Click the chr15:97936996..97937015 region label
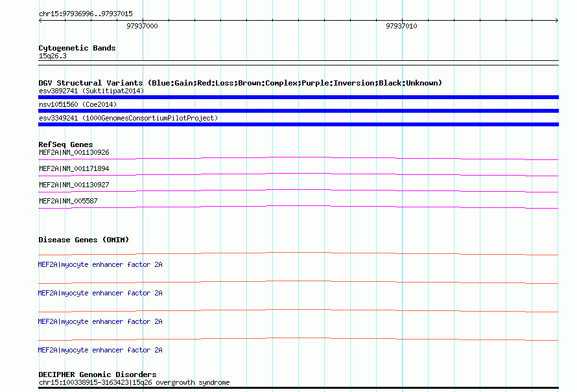Screen dimensions: 577x392 pyautogui.click(x=86, y=14)
